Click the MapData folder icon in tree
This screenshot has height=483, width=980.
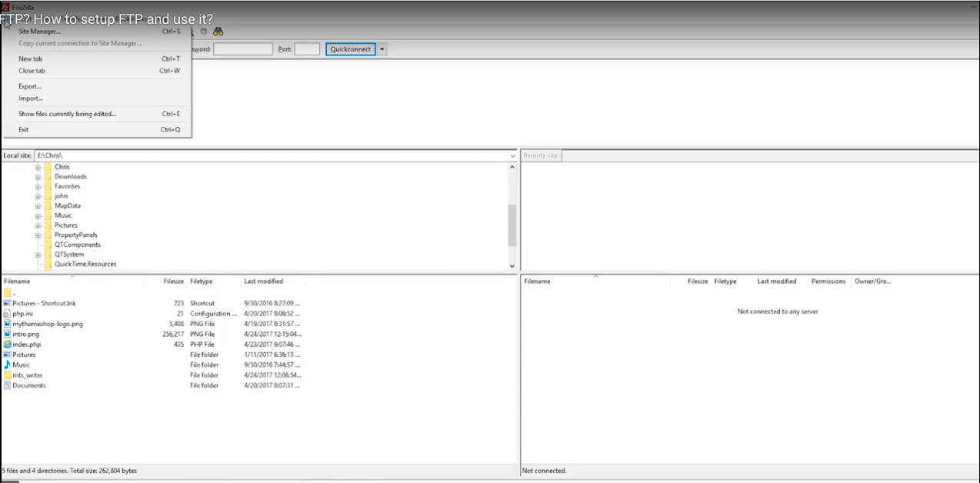[48, 205]
